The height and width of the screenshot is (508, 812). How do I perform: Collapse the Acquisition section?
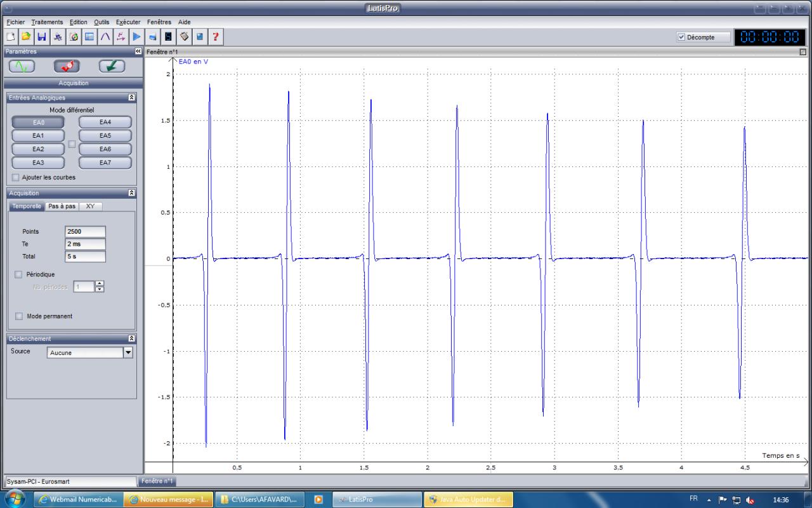click(131, 193)
